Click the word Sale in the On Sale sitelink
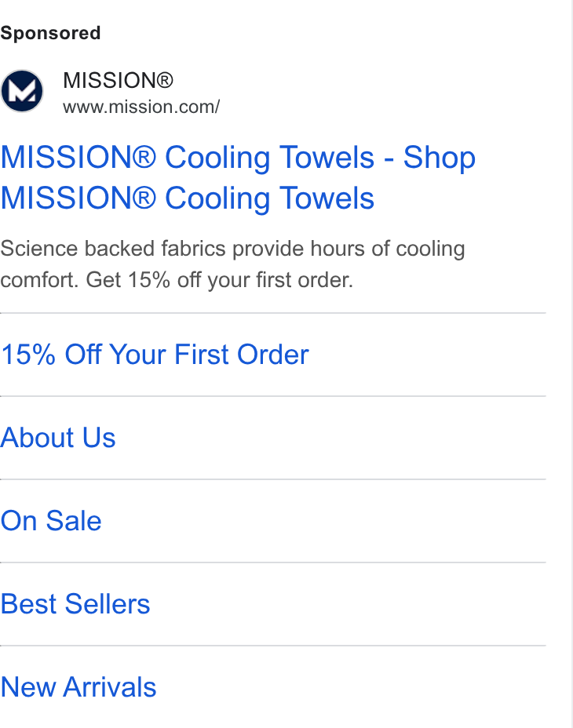The image size is (573, 728). pos(74,521)
